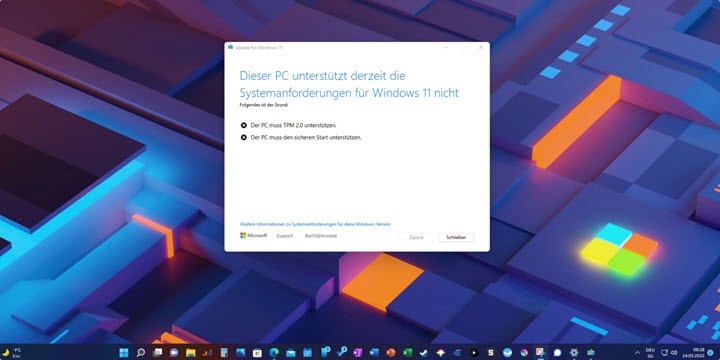
Task: Launch Microsoft Edge from the taskbar
Action: pyautogui.click(x=274, y=353)
